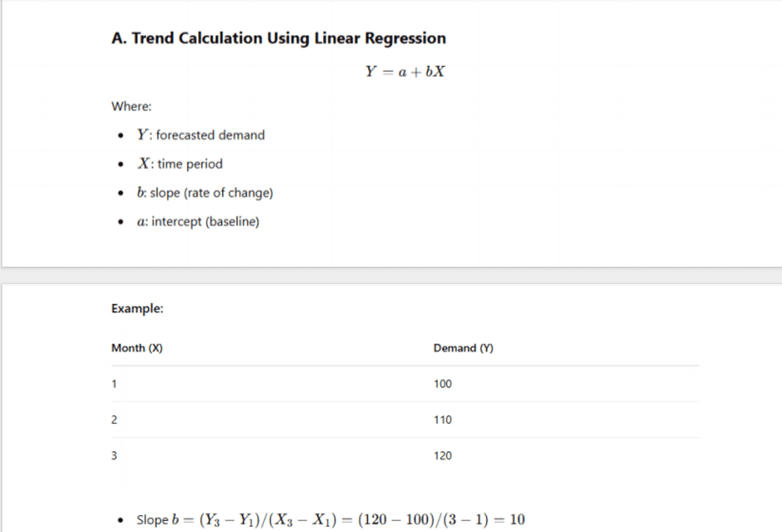Screen dimensions: 782x532
Task: Click the 'Month (X)' column header
Action: 137,348
